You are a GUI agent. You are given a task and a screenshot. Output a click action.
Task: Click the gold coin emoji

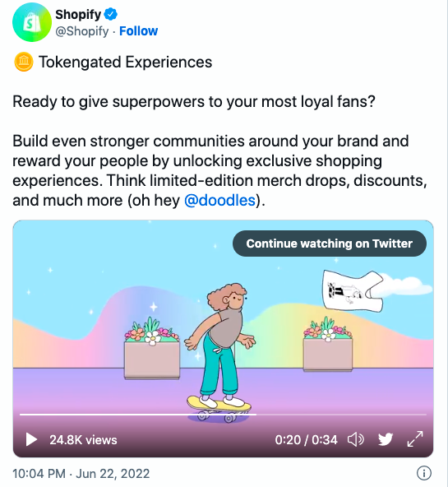coord(24,63)
